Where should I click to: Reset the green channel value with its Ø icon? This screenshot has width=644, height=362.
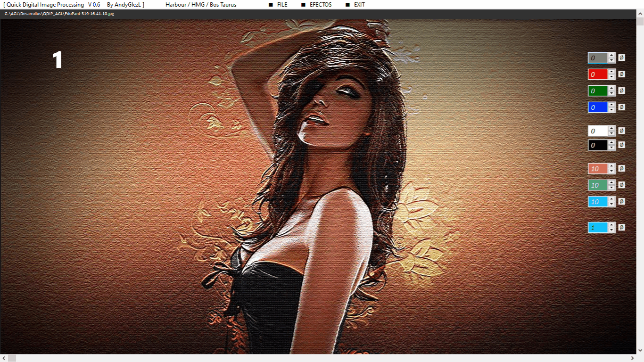pos(621,90)
